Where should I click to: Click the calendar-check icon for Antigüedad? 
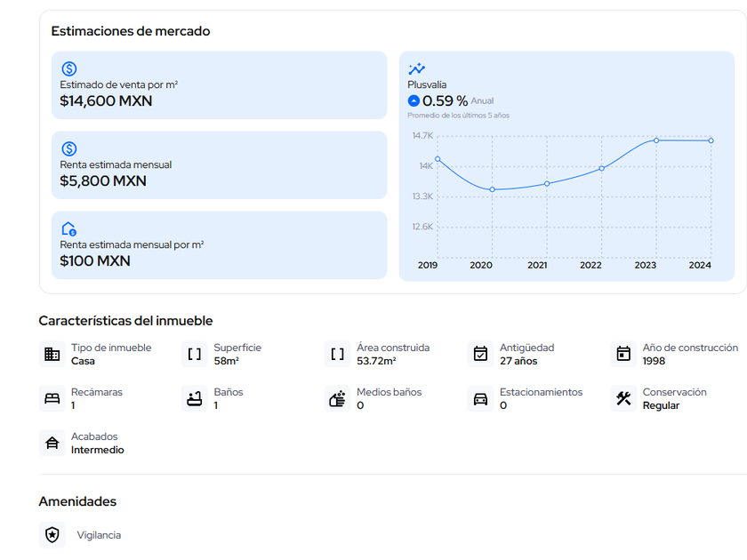pyautogui.click(x=480, y=355)
